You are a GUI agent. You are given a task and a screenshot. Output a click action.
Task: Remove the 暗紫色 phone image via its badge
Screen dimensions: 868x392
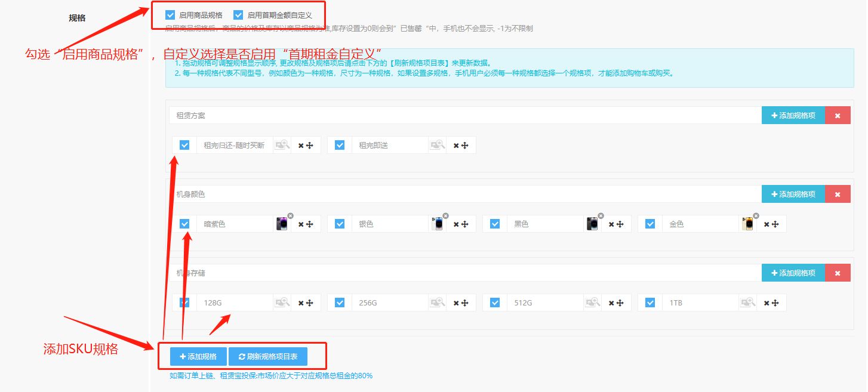(290, 215)
